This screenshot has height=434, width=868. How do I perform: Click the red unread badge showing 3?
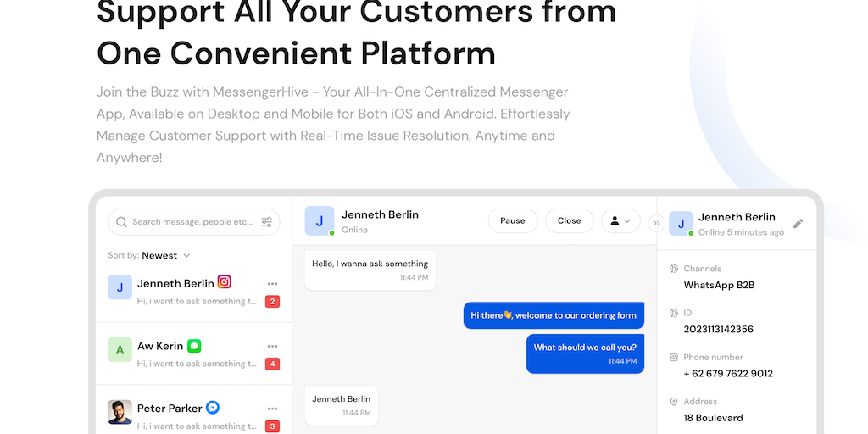(272, 426)
